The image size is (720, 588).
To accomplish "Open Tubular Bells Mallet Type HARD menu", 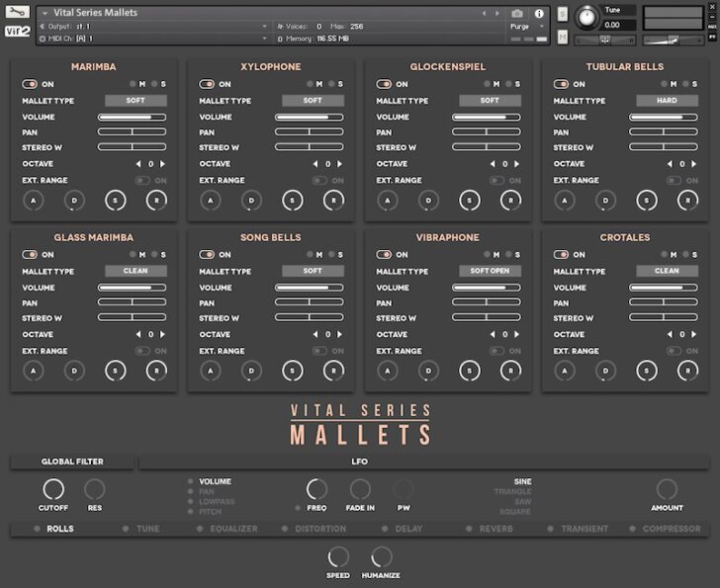I will coord(668,101).
